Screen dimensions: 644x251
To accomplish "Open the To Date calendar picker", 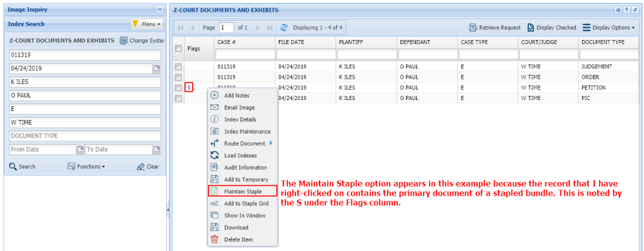I will coord(156,149).
